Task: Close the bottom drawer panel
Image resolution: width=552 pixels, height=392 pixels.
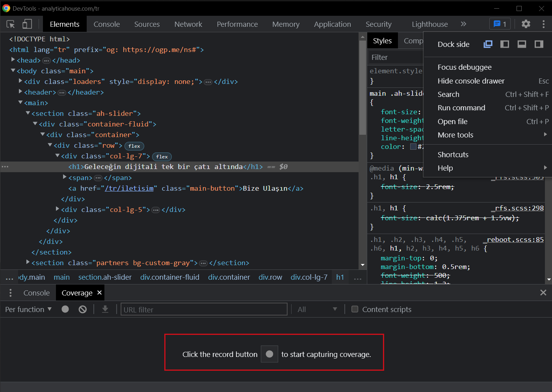Action: tap(543, 292)
